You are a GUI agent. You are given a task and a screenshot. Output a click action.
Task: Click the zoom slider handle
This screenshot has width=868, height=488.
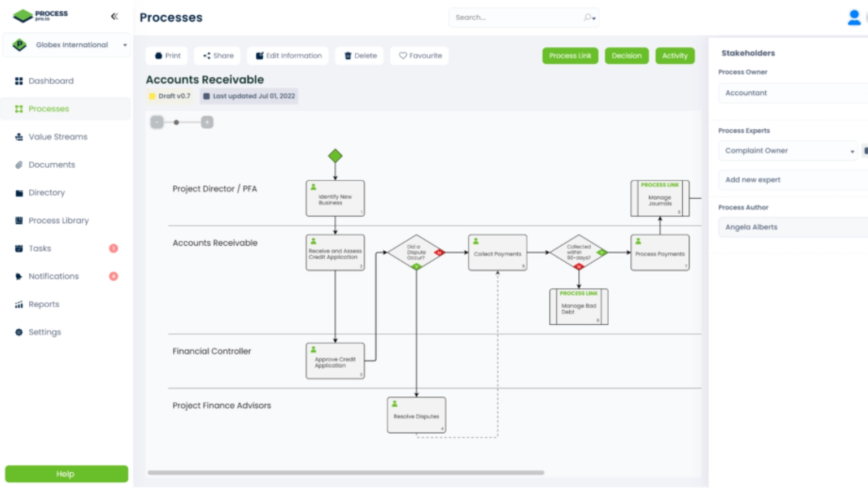[x=176, y=122]
